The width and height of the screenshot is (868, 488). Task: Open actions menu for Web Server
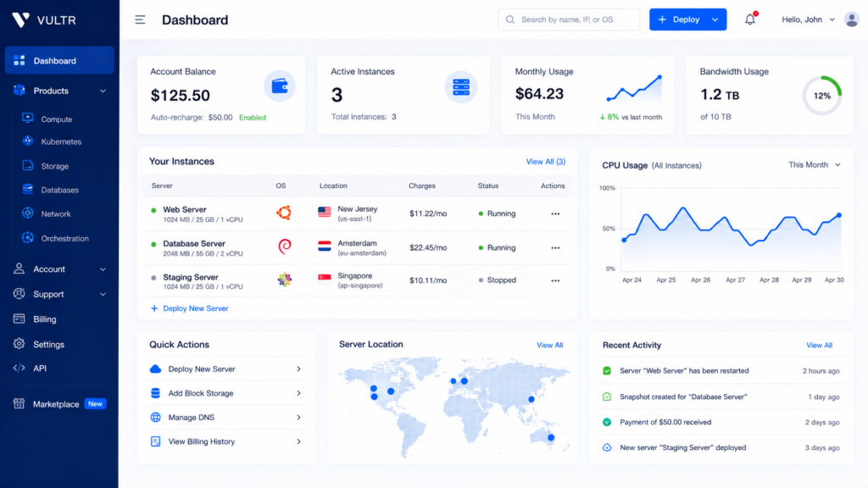click(555, 213)
